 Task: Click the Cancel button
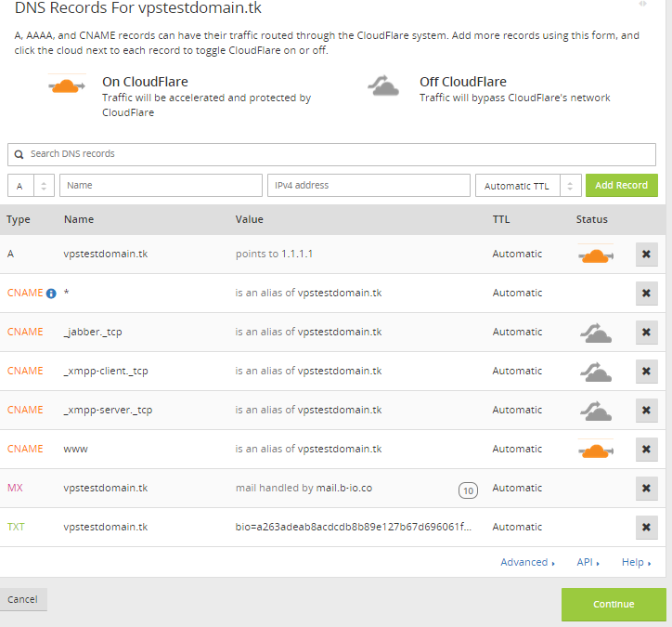(22, 599)
